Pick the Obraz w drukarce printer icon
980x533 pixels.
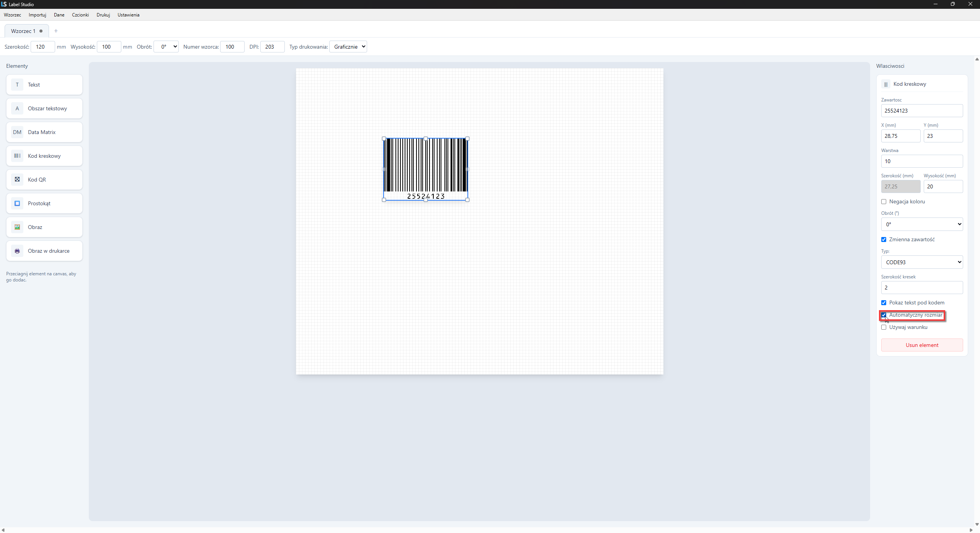(x=17, y=251)
